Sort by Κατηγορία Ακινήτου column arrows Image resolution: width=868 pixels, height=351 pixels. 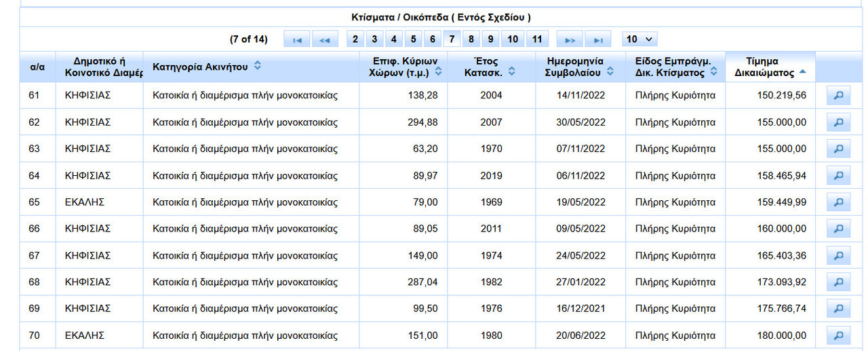pos(257,66)
